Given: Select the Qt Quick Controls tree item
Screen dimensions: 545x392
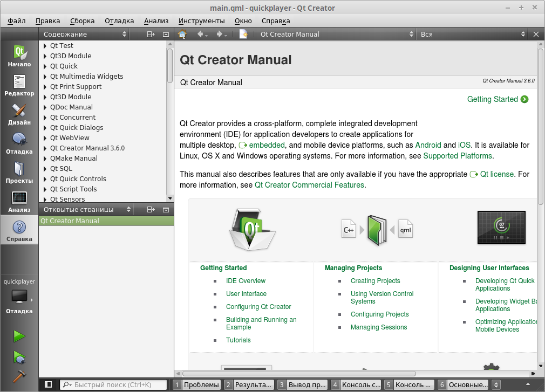Looking at the screenshot, I should coord(78,179).
